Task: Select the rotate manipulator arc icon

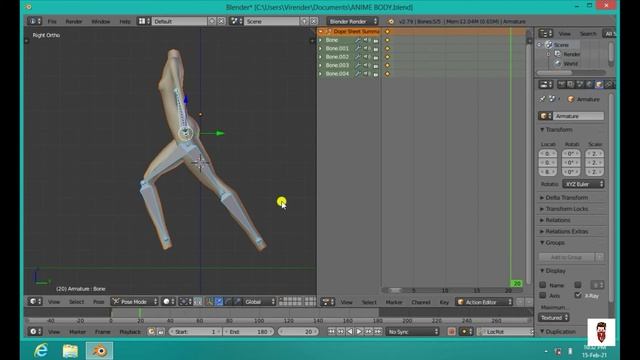Action: (x=228, y=302)
